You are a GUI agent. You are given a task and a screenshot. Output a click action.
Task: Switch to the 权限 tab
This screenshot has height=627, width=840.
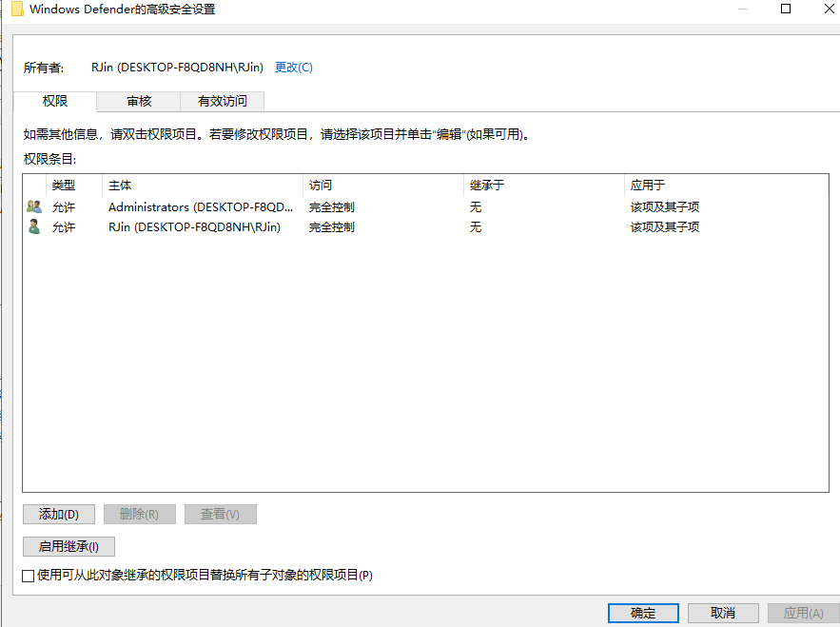pos(55,101)
